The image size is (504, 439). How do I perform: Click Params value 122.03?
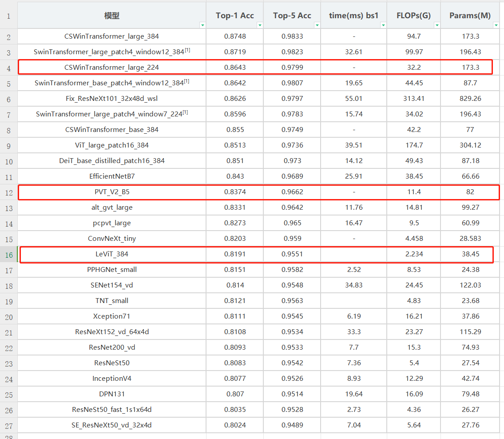(x=470, y=285)
